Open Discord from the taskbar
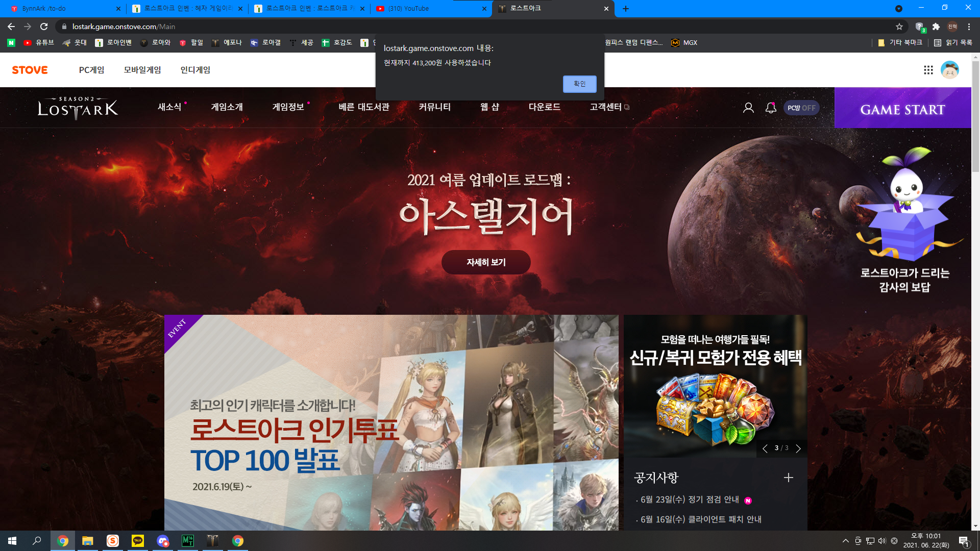Viewport: 980px width, 551px height. coord(163,541)
